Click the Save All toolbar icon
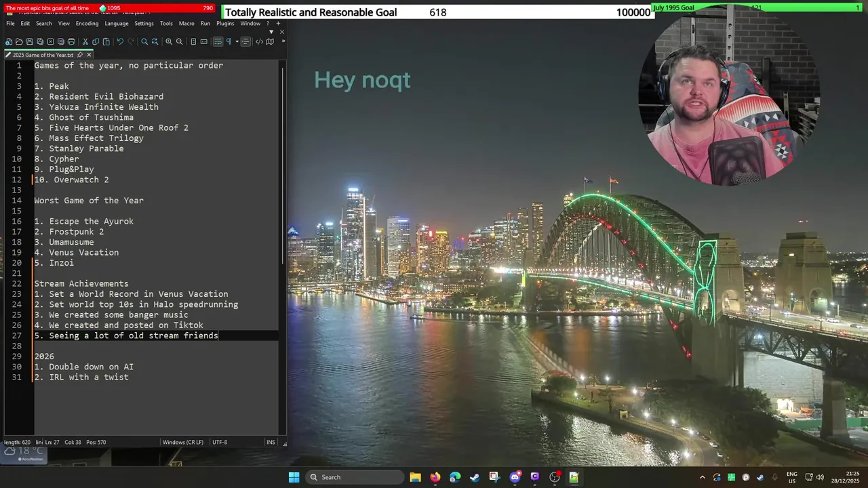Screen dimensions: 868x488 pos(40,41)
